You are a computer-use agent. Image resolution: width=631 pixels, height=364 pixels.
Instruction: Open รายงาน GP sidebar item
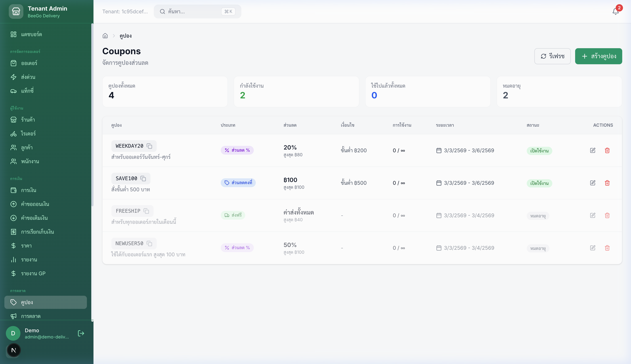click(x=33, y=273)
